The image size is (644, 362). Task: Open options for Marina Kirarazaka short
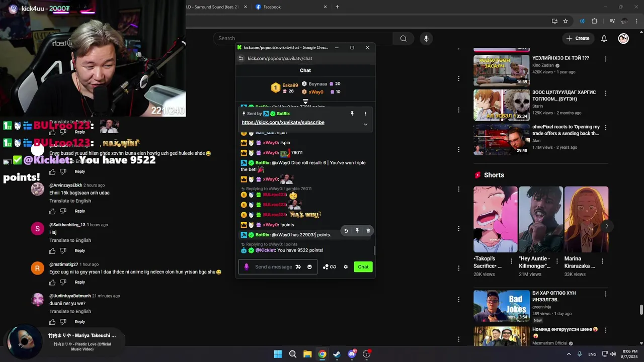(603, 261)
